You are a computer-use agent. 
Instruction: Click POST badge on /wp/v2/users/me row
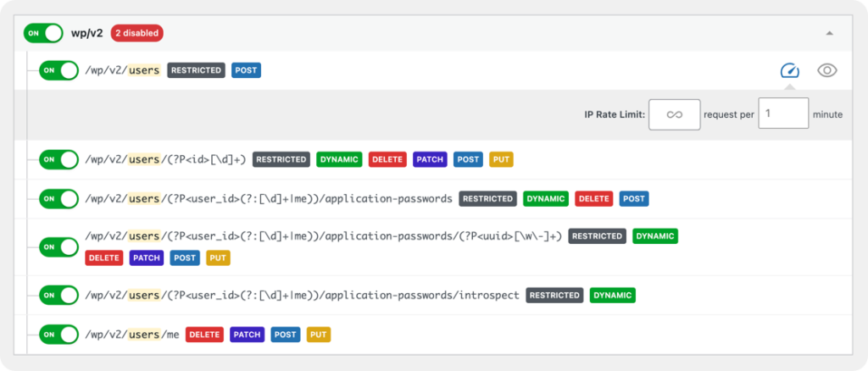coord(286,335)
